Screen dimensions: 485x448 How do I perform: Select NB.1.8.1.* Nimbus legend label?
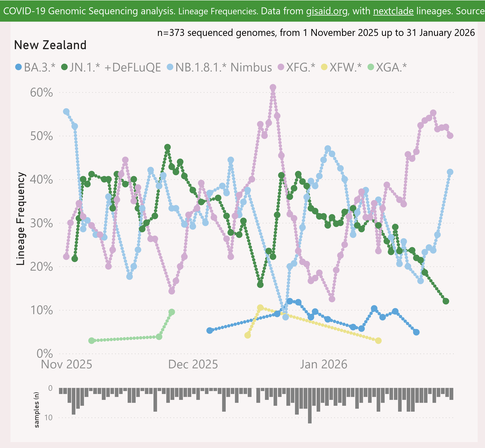tap(223, 67)
